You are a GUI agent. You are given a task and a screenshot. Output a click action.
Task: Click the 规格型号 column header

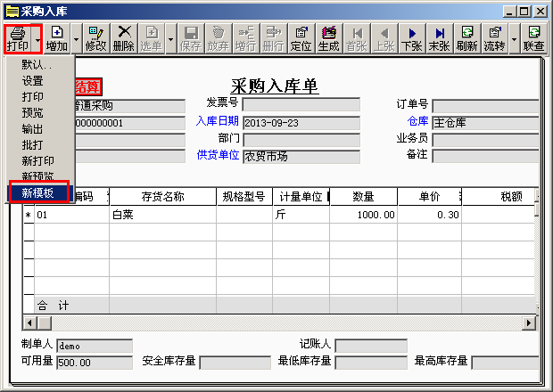pyautogui.click(x=244, y=197)
